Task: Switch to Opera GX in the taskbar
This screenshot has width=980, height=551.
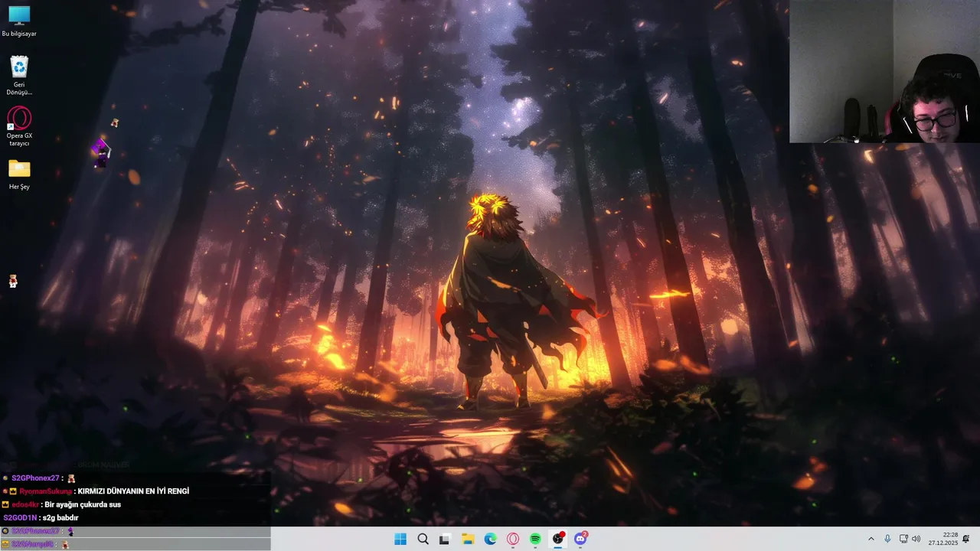Action: coord(513,539)
